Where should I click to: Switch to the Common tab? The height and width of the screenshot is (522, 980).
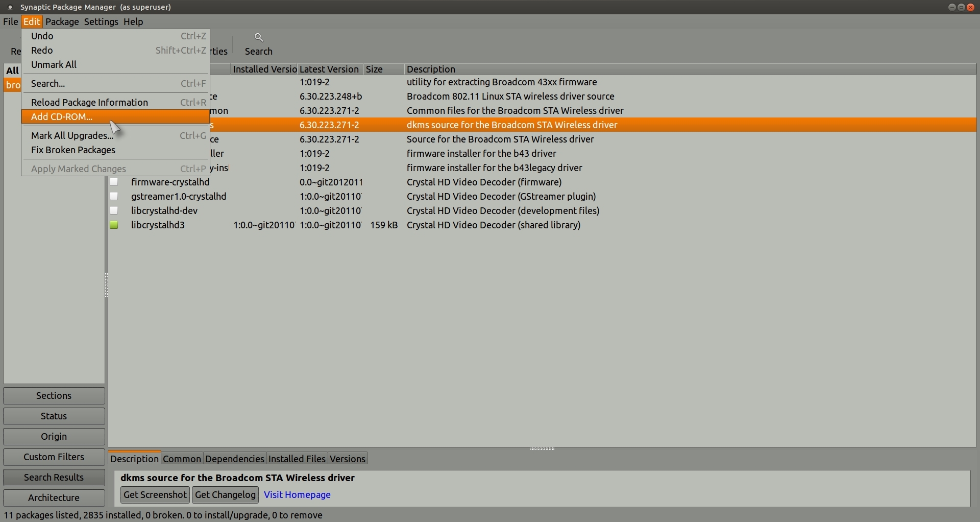click(x=182, y=459)
